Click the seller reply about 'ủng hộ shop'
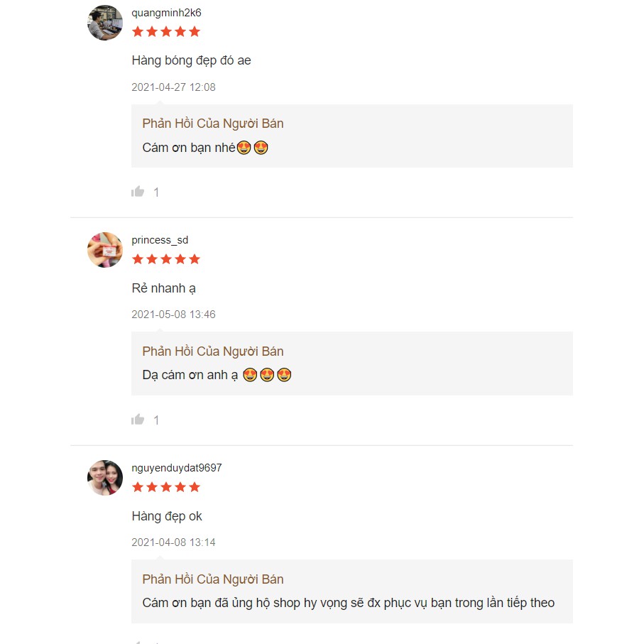The height and width of the screenshot is (644, 644). point(348,603)
